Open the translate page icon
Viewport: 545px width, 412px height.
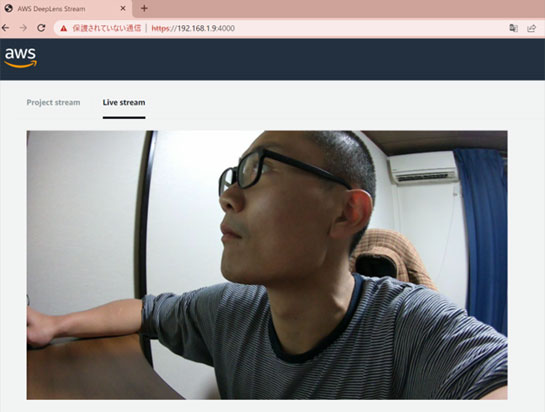513,28
